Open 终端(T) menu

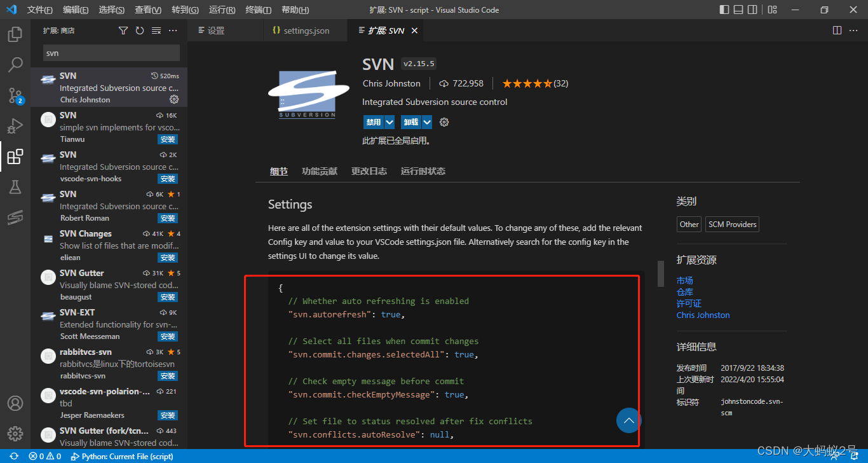coord(259,10)
